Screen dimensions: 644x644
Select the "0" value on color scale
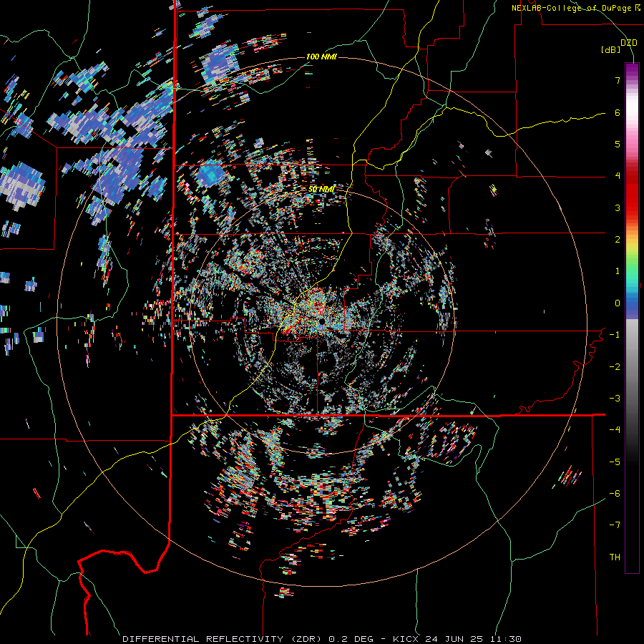(618, 303)
